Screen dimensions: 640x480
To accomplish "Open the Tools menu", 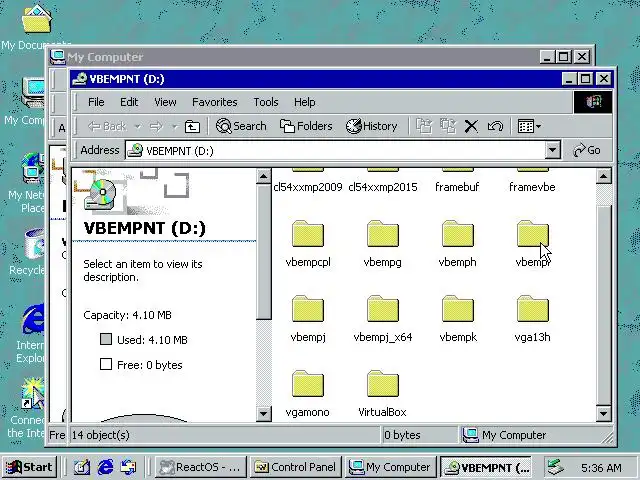I will click(x=266, y=102).
